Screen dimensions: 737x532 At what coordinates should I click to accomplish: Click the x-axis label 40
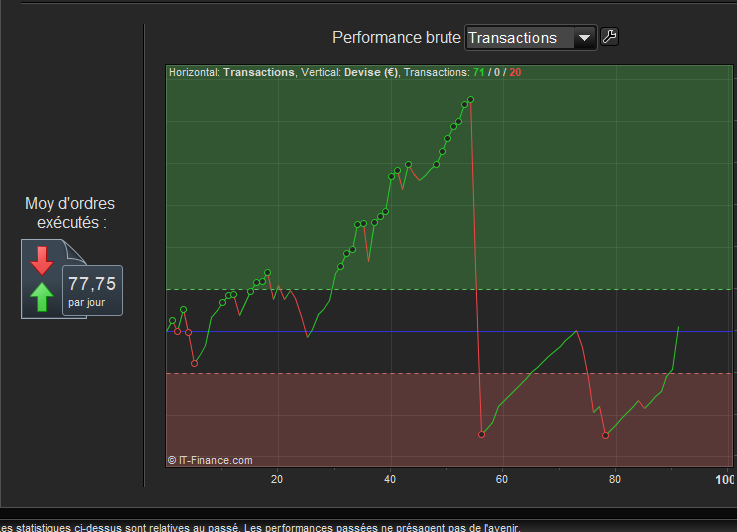[390, 479]
